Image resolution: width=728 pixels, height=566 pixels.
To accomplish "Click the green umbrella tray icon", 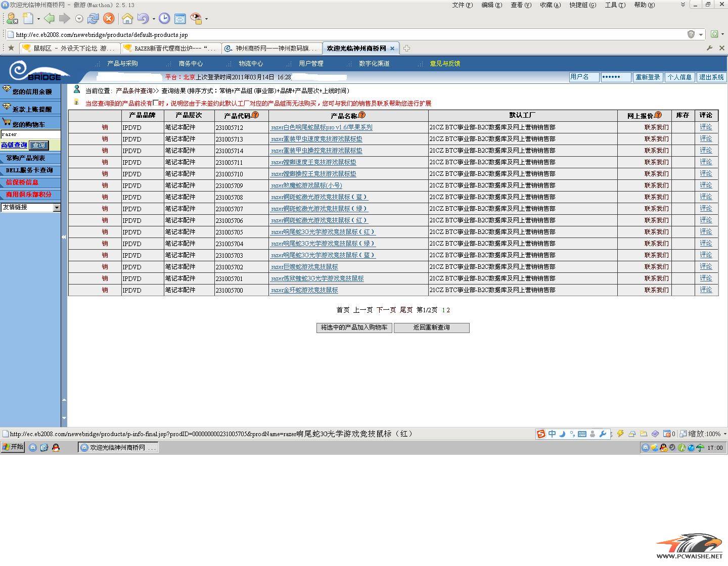I will tap(700, 448).
